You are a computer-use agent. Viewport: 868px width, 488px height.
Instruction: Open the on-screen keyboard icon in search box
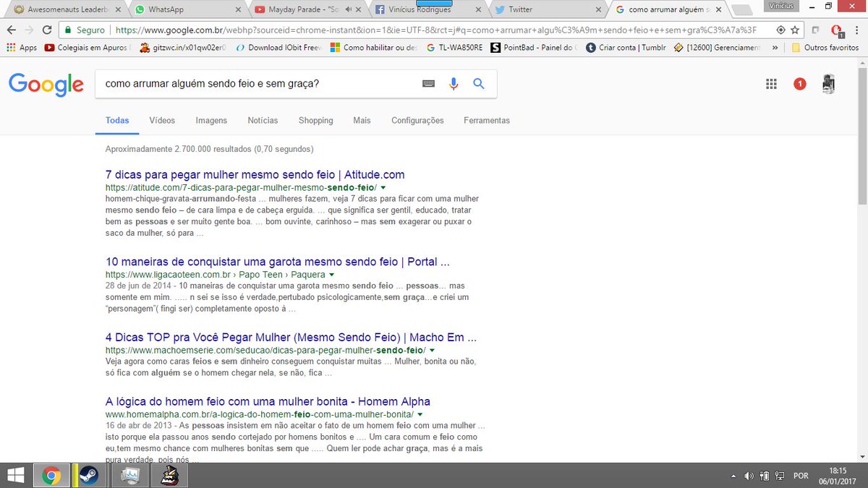pos(429,84)
